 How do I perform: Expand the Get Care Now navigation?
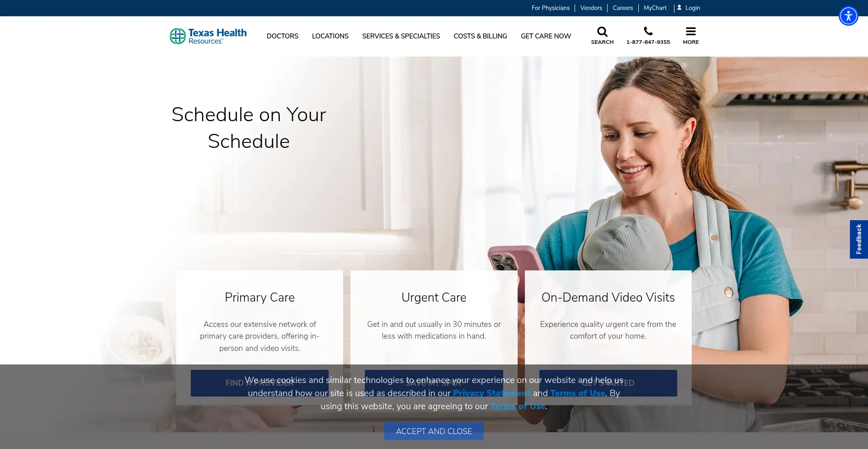(x=546, y=36)
